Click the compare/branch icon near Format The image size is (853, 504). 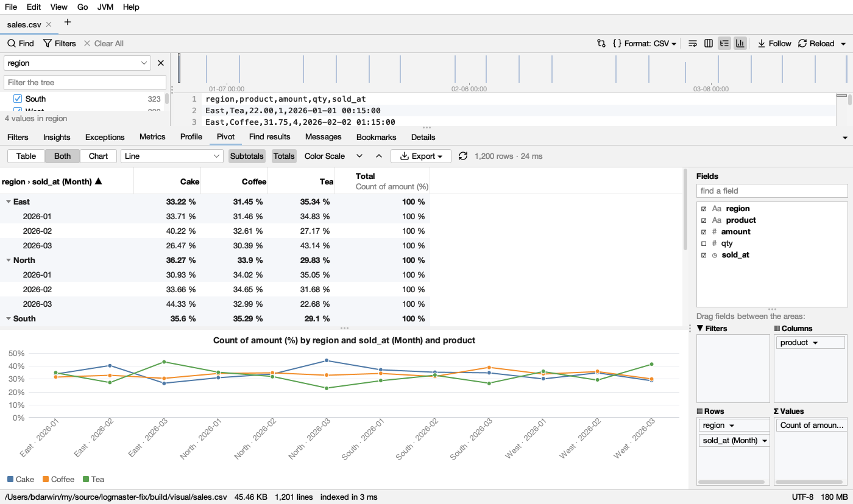[601, 43]
